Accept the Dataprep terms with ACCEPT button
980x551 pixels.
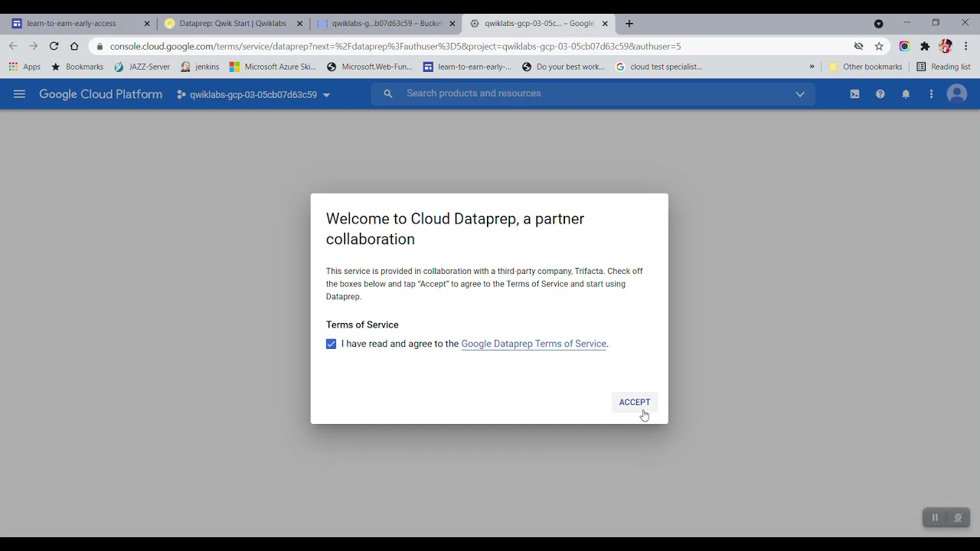pos(635,403)
